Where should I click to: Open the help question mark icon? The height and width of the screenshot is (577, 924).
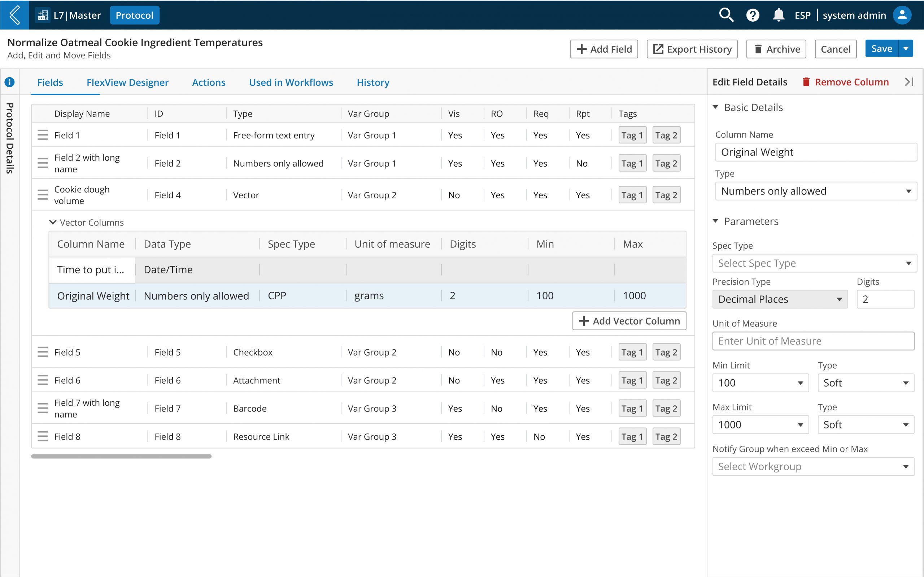753,15
